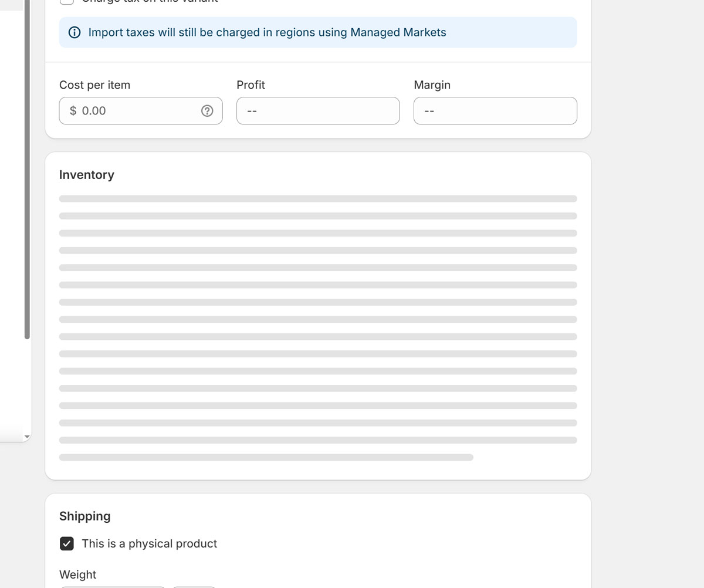Click the Weight input box at the bottom
This screenshot has height=588, width=704.
pos(113,586)
